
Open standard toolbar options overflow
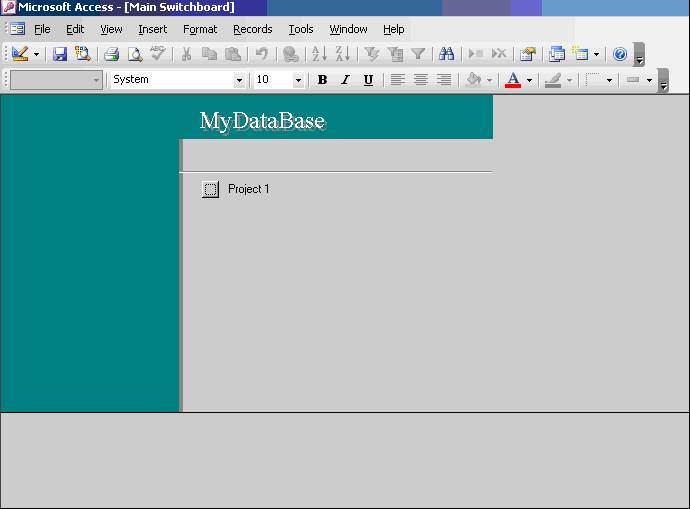[639, 55]
